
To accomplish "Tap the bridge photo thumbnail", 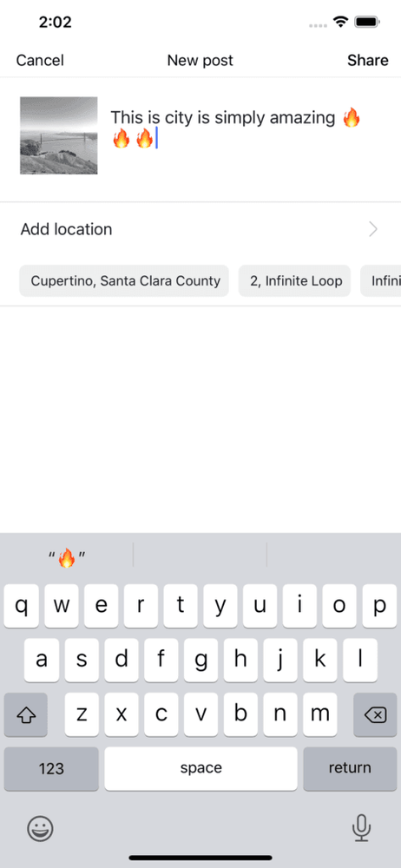I will 59,135.
